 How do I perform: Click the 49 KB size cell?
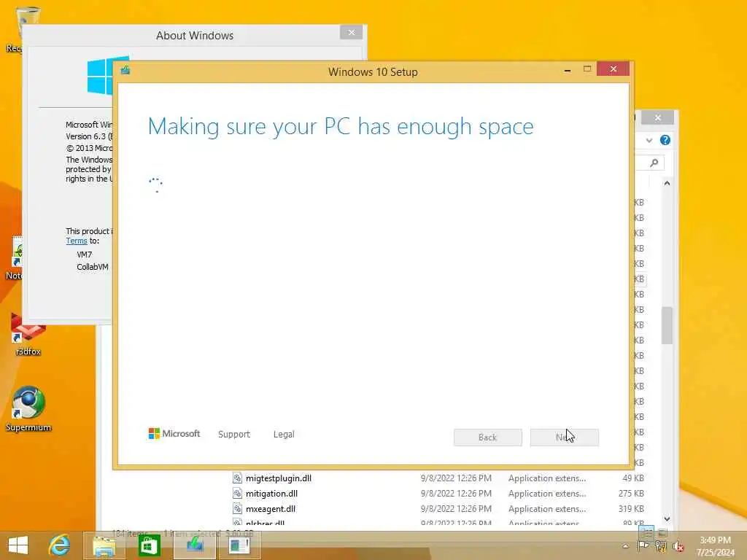[633, 478]
